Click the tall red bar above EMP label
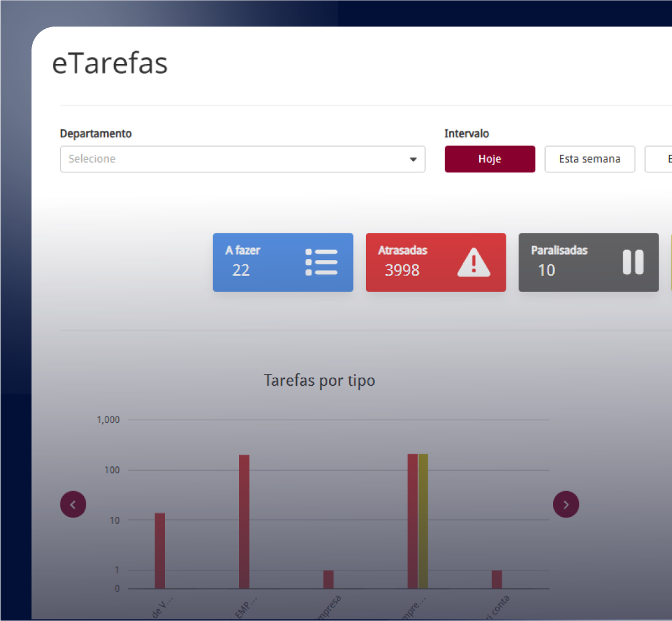The width and height of the screenshot is (672, 621). [x=244, y=521]
